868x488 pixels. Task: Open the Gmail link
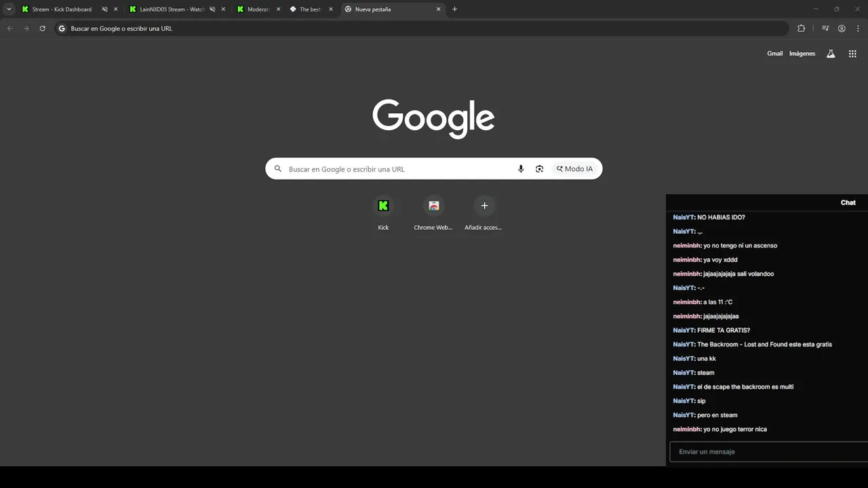(774, 54)
